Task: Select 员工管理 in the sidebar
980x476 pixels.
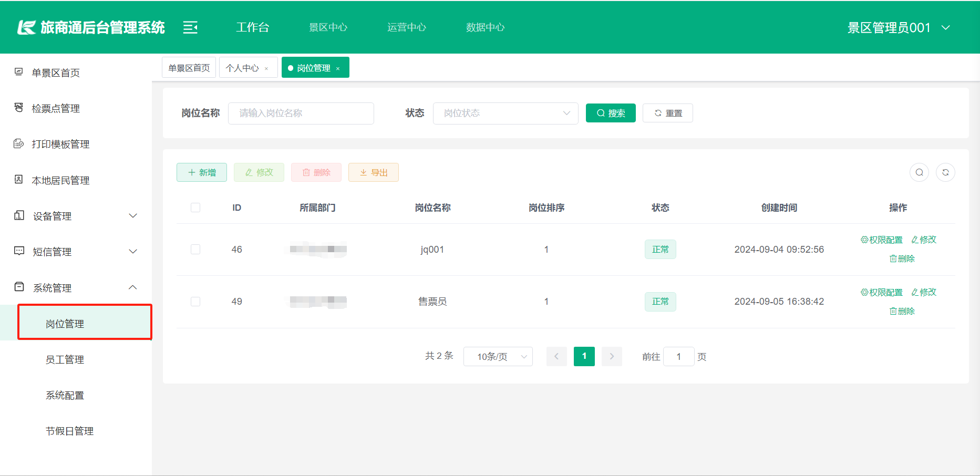Action: 65,359
